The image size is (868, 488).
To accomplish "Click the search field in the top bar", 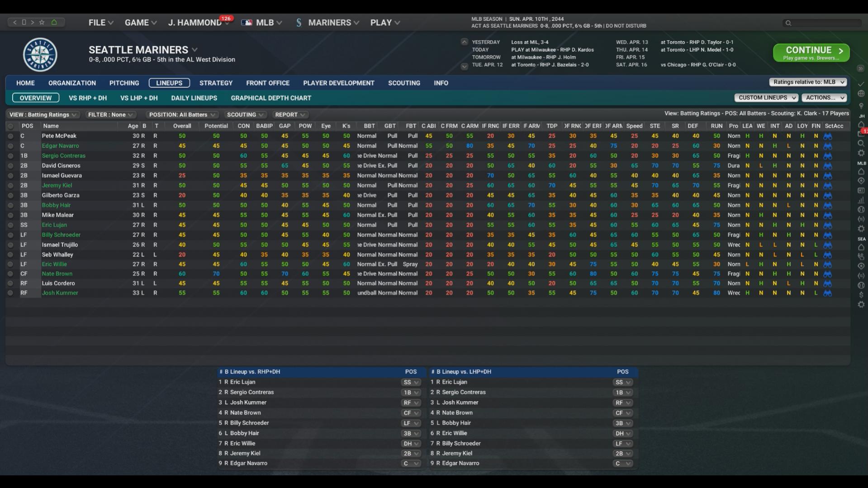I will pyautogui.click(x=822, y=23).
